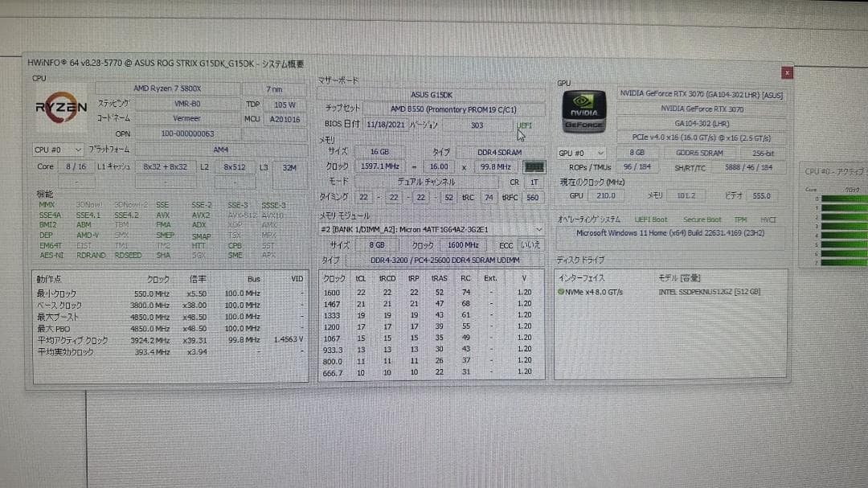Open the GPU #0 selector dropdown

581,152
